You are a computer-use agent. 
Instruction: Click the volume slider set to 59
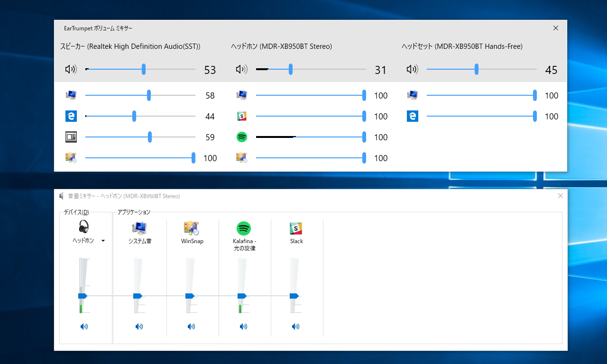140,137
